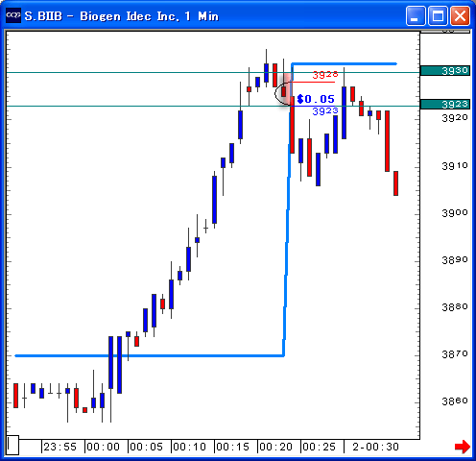Click the red 3928 stop level label
This screenshot has height=461, width=476.
tap(325, 75)
